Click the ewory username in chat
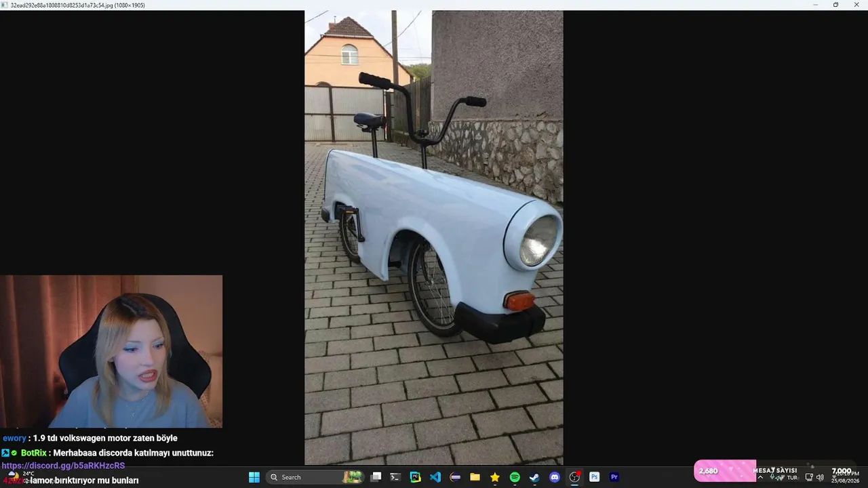The height and width of the screenshot is (488, 868). (14, 439)
